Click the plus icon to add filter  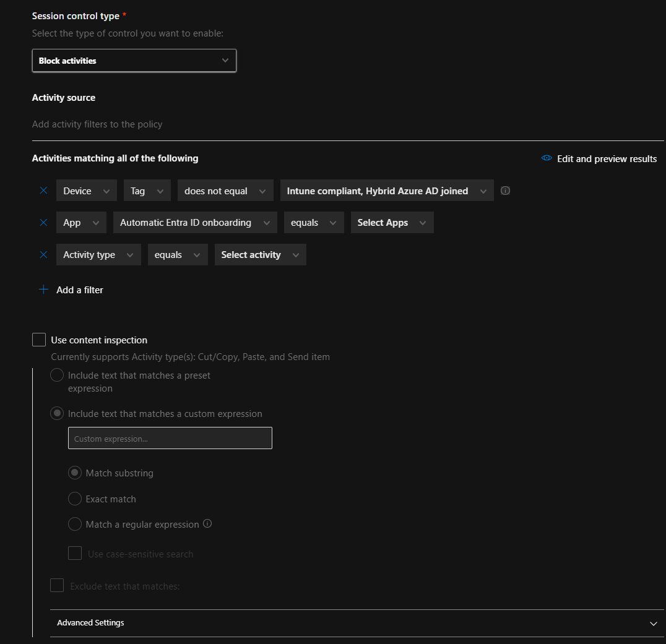(43, 290)
